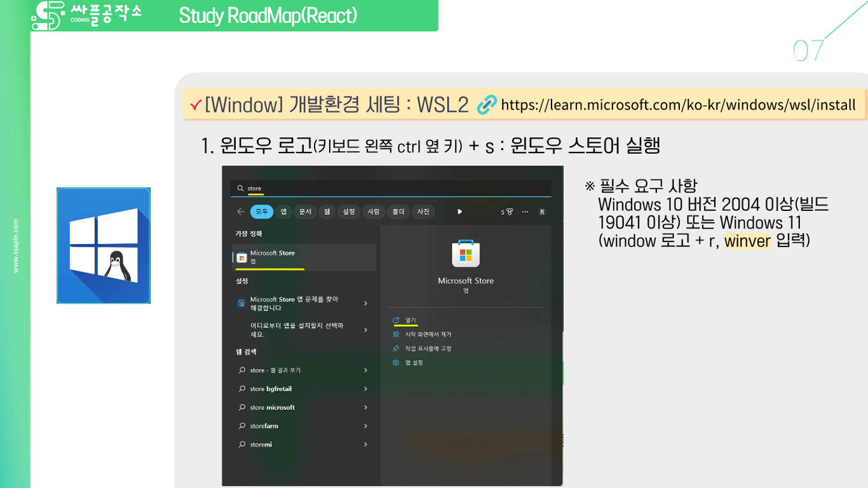Open 앱 설정 (app settings)
868x488 pixels.
tap(414, 363)
